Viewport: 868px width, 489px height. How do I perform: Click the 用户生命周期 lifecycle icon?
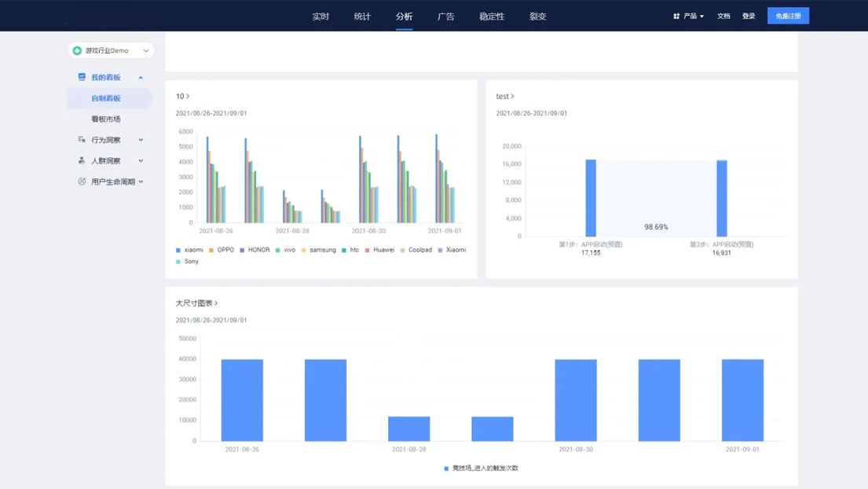coord(82,182)
